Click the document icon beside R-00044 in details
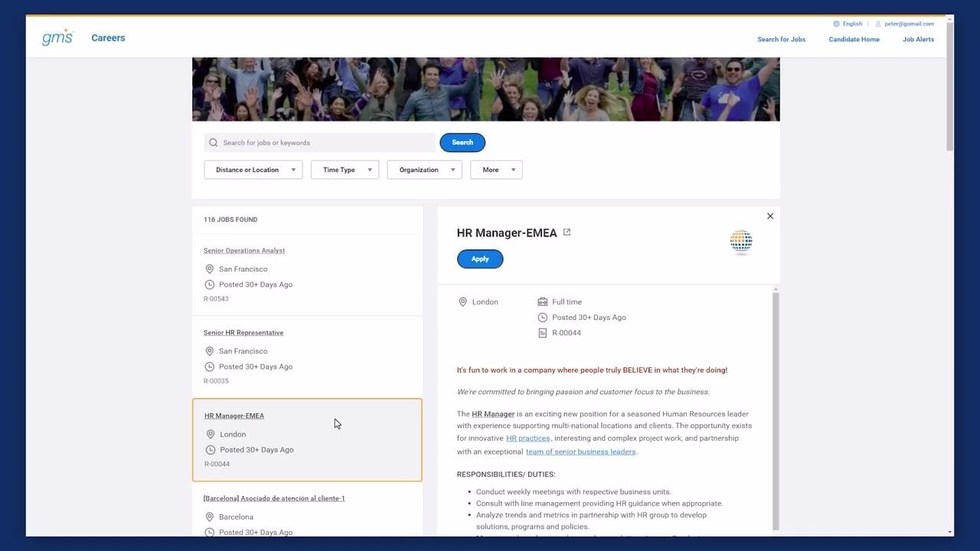980x551 pixels. click(x=542, y=333)
